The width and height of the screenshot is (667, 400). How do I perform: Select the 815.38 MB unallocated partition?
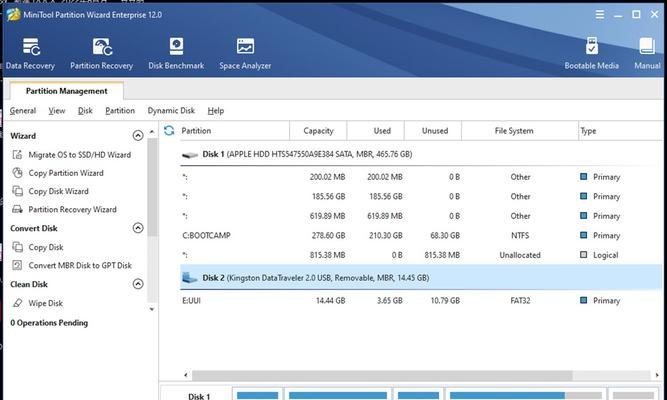421,255
